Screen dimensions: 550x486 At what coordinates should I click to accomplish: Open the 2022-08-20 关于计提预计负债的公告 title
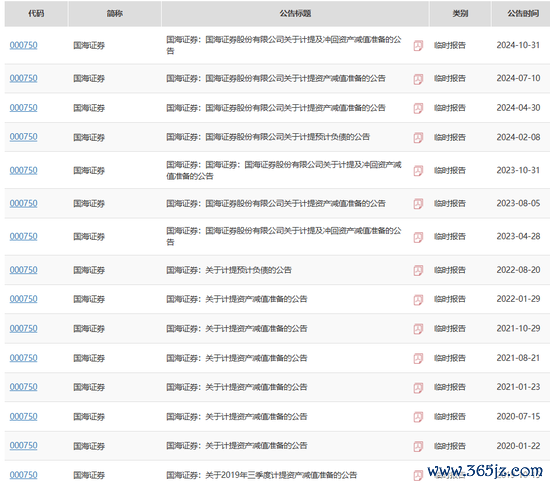coord(229,270)
